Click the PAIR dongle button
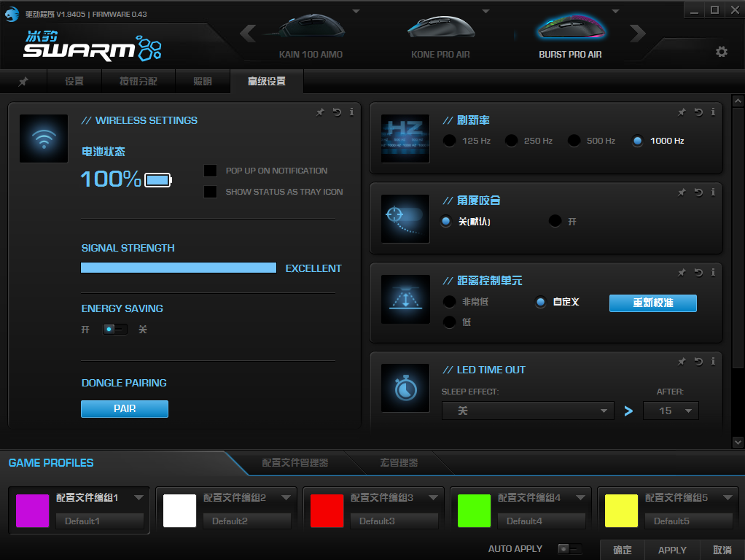745x560 pixels. [125, 409]
